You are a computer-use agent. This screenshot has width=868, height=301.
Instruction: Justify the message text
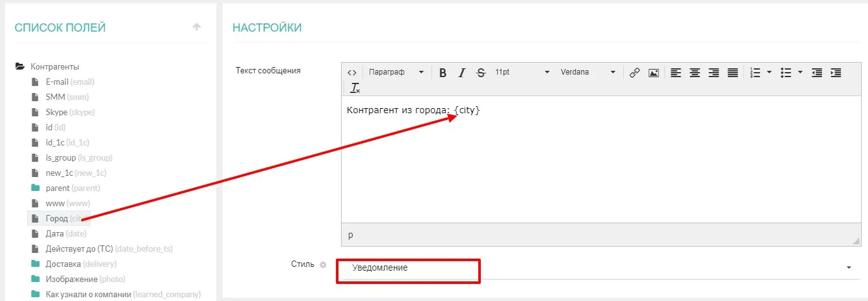click(733, 73)
